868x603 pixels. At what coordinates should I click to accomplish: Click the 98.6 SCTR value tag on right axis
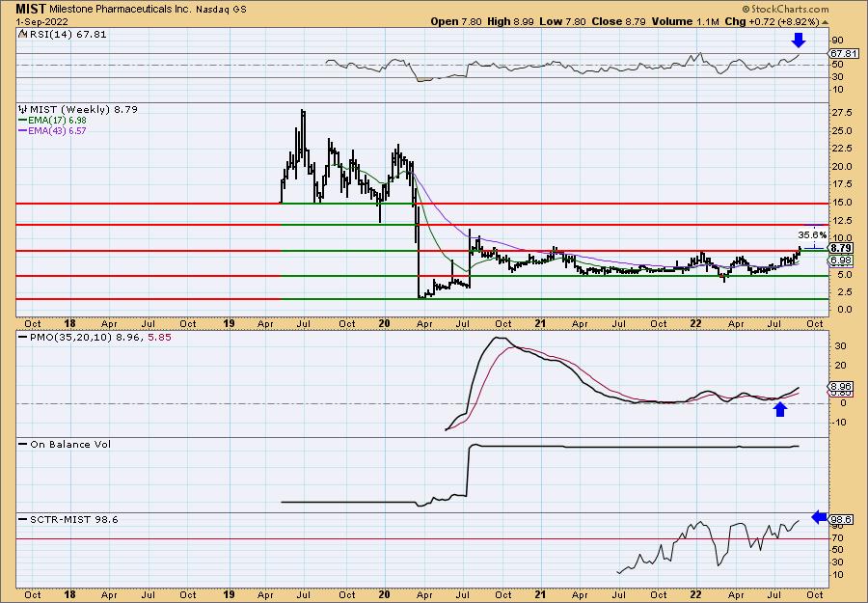[842, 519]
